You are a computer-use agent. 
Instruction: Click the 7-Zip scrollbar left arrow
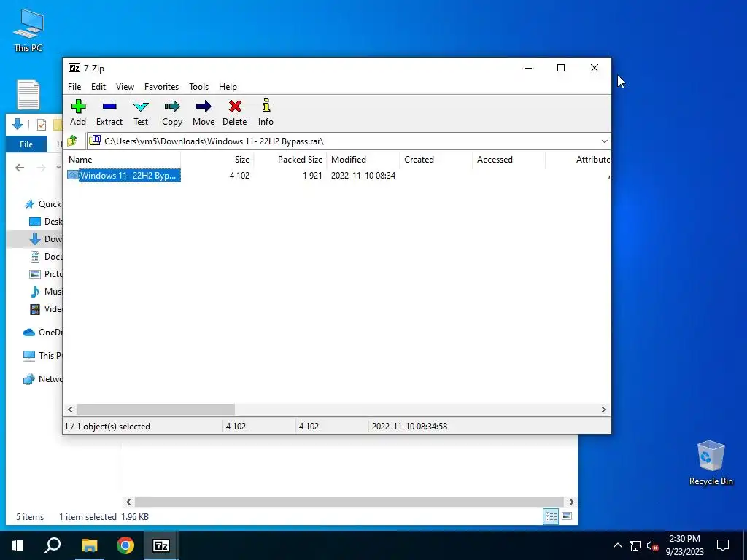pyautogui.click(x=70, y=410)
